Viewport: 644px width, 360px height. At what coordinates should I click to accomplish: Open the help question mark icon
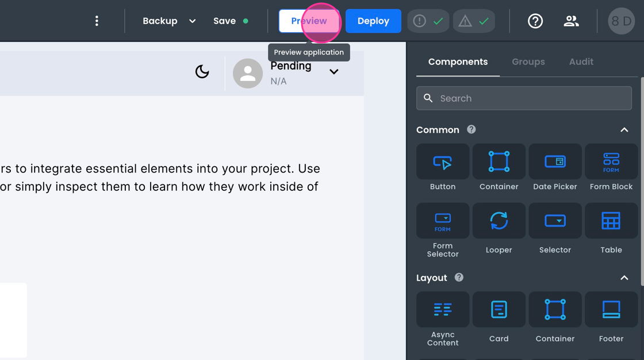pos(535,21)
